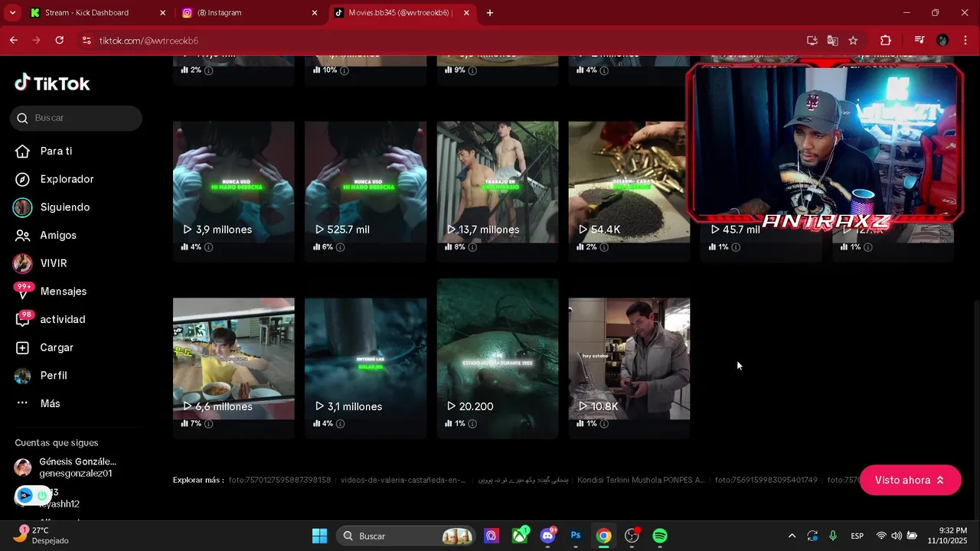980x551 pixels.
Task: Open Kondisi Terkini Mushola PONPES link
Action: tap(641, 480)
